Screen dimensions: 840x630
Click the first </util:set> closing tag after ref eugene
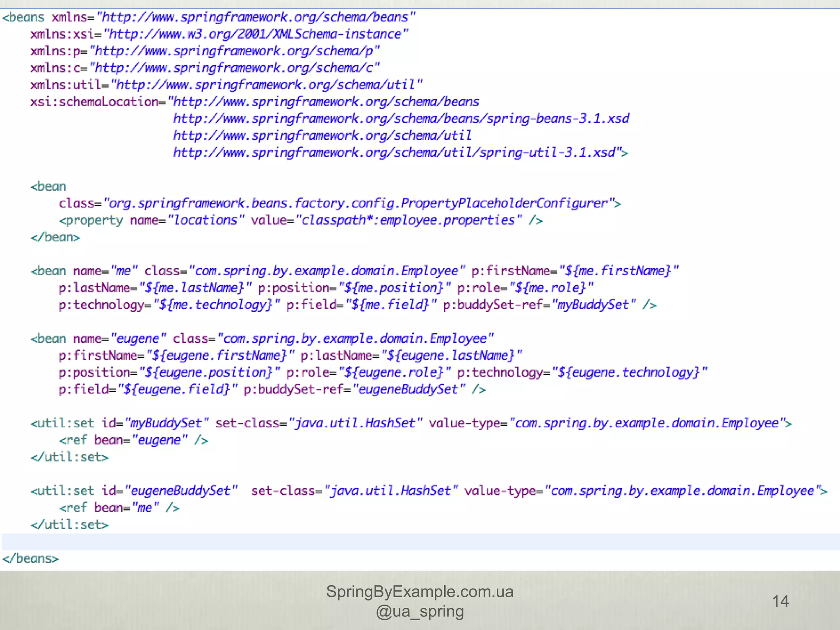coord(70,457)
